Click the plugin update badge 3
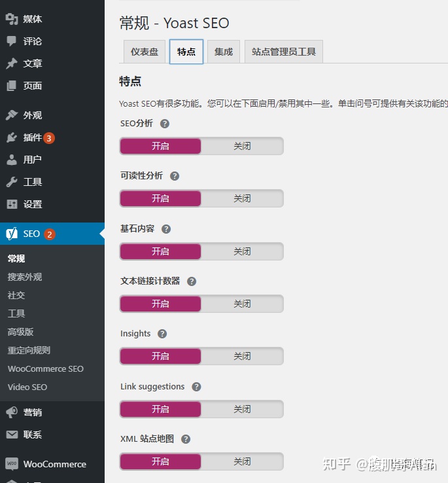This screenshot has width=448, height=483. coord(49,138)
